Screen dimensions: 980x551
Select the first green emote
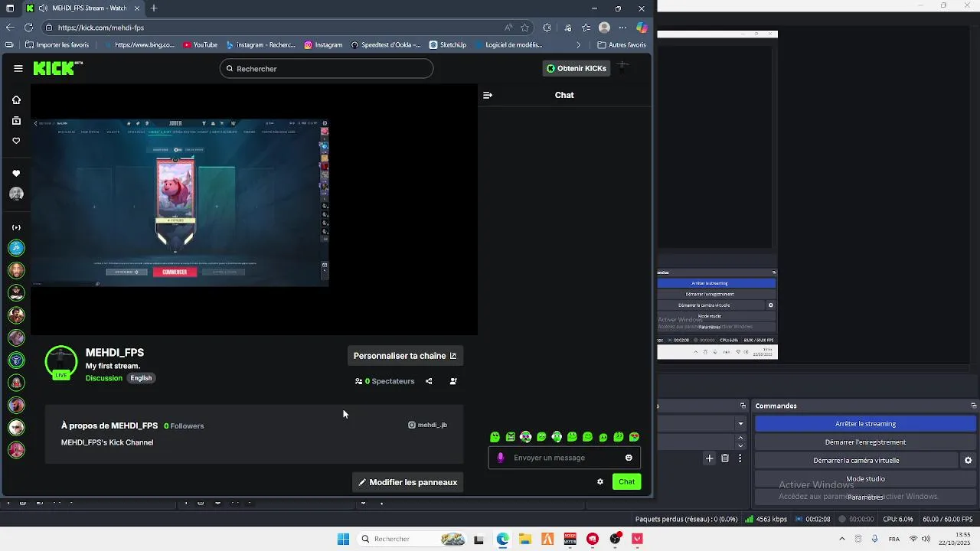point(495,437)
